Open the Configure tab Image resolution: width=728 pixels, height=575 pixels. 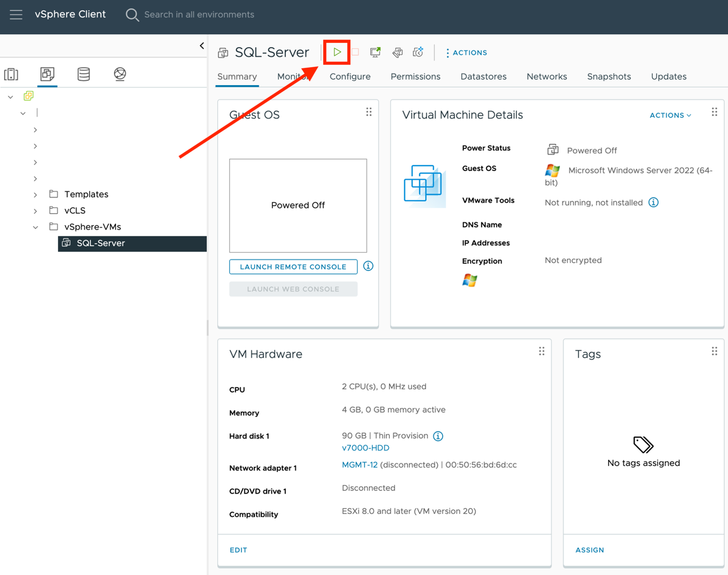[x=350, y=76]
